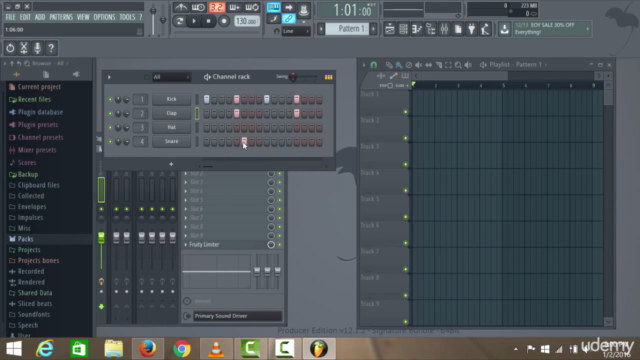Click the one-click audio recording microphone icon
640x360 pixels.
[x=37, y=48]
